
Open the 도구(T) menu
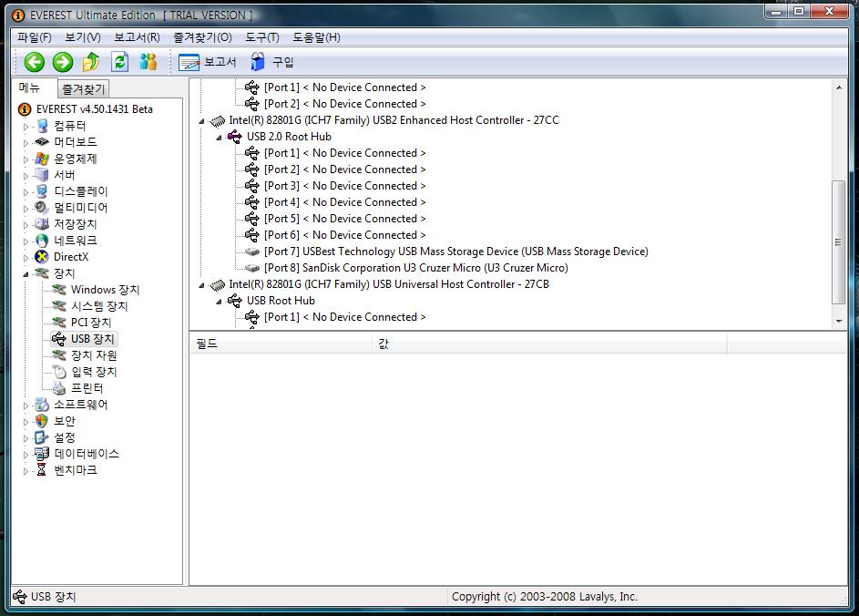[x=261, y=37]
